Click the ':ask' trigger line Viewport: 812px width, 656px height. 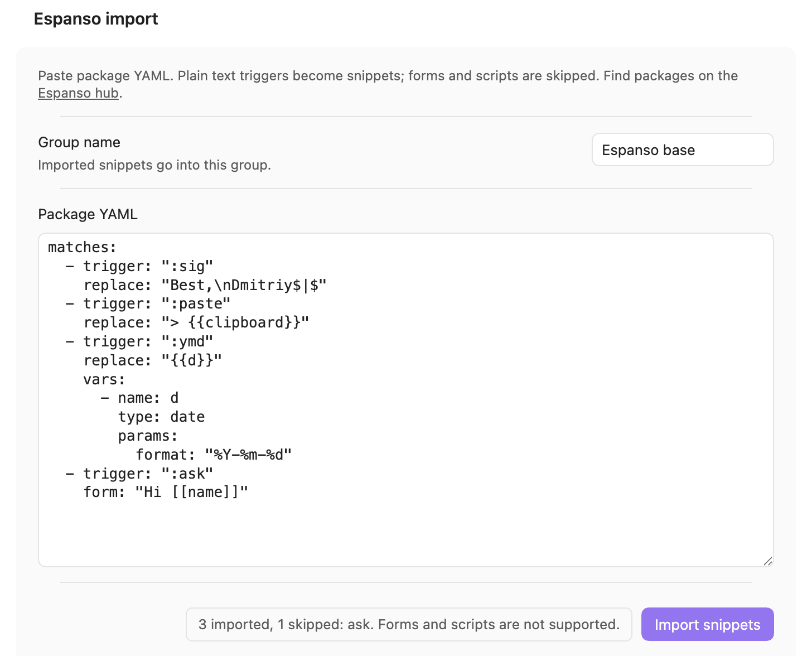pyautogui.click(x=139, y=474)
